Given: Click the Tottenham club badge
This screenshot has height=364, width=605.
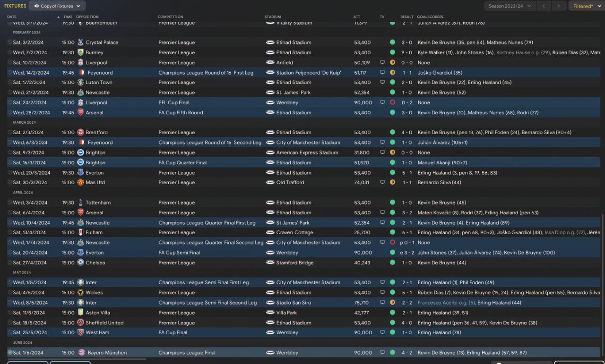Looking at the screenshot, I should click(x=80, y=203).
